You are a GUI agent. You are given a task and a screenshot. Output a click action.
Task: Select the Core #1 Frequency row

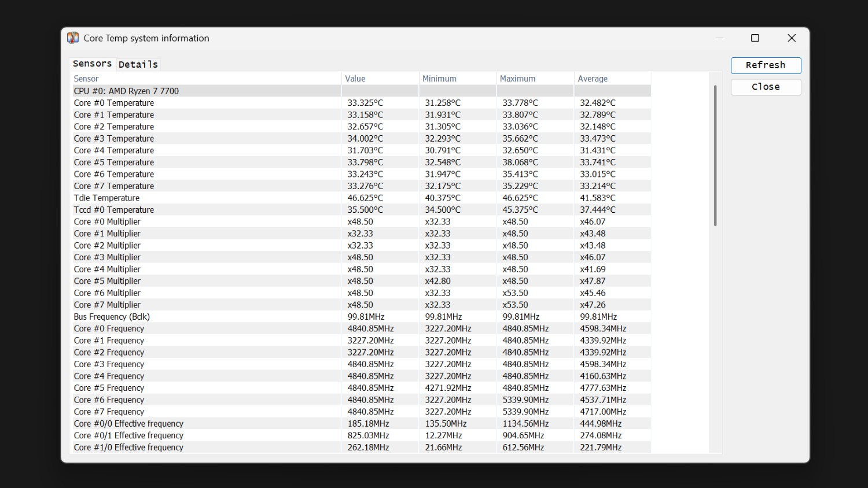[361, 341]
